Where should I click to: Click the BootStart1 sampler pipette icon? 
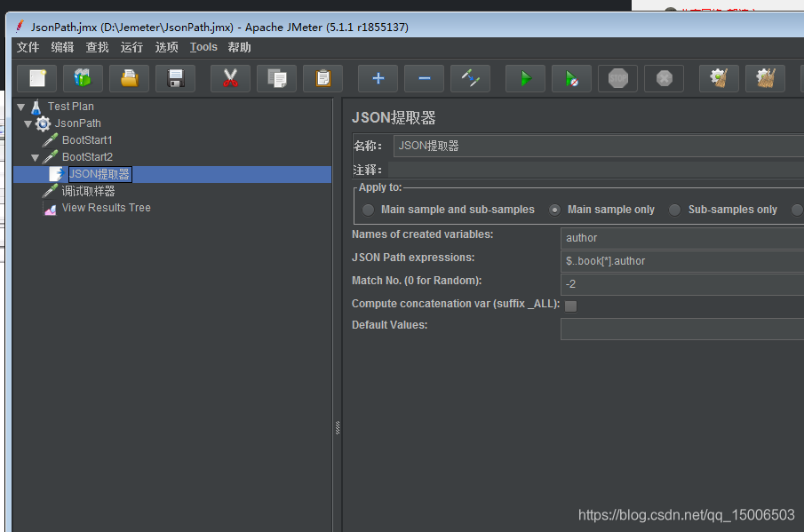click(x=51, y=140)
